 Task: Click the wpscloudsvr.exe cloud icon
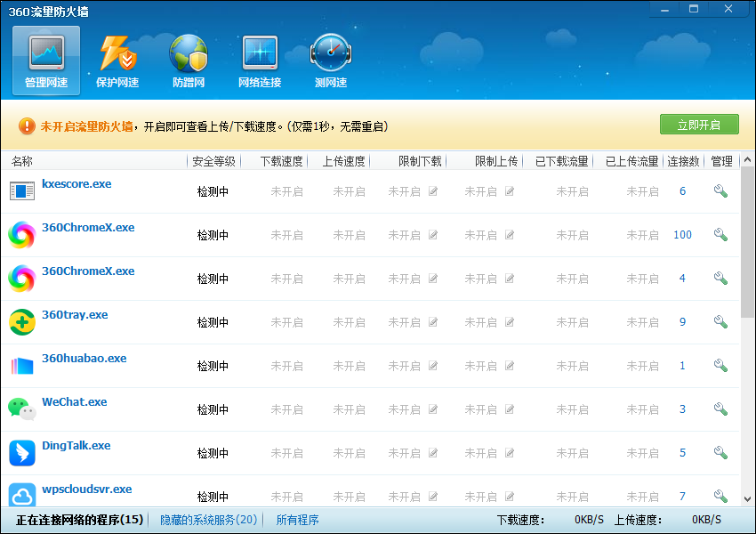click(22, 495)
